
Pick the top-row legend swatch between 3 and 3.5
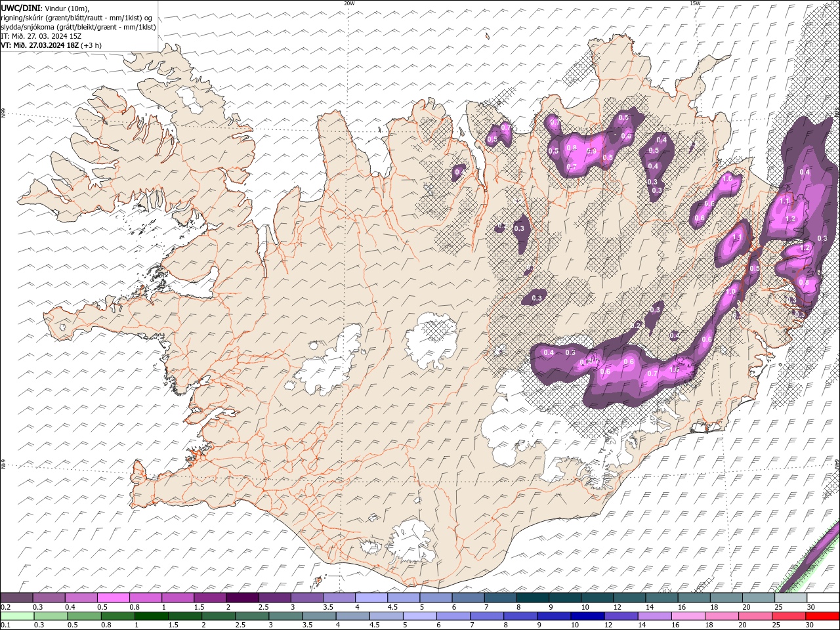click(x=306, y=598)
